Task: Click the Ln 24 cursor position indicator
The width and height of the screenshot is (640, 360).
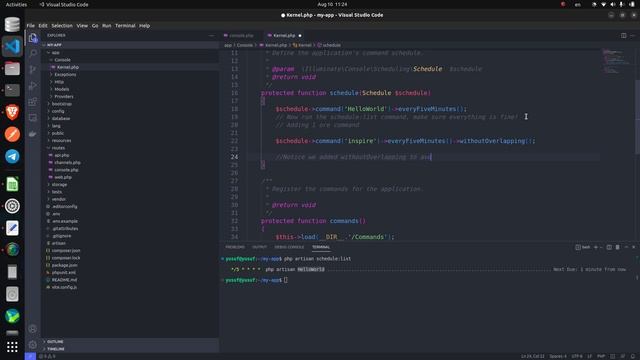Action: tap(533, 356)
